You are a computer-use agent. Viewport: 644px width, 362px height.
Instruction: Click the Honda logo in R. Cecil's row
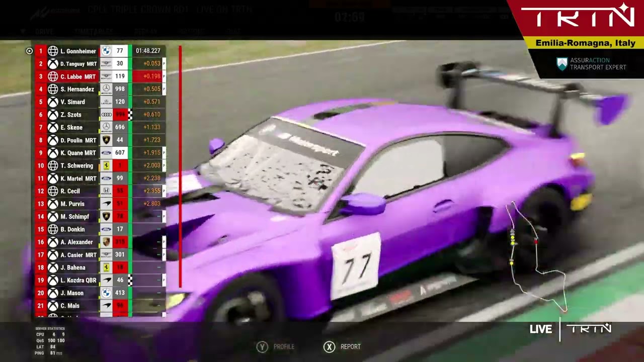pos(106,191)
